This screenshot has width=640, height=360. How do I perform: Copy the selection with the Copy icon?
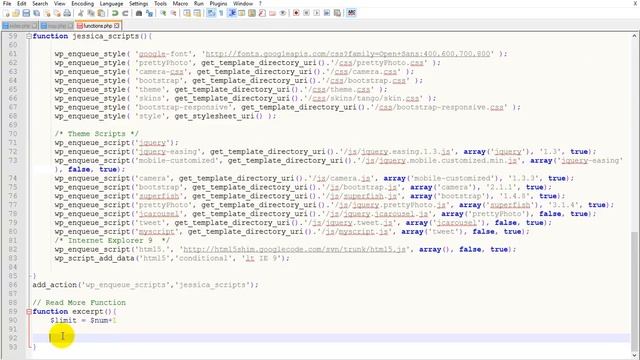(90, 13)
